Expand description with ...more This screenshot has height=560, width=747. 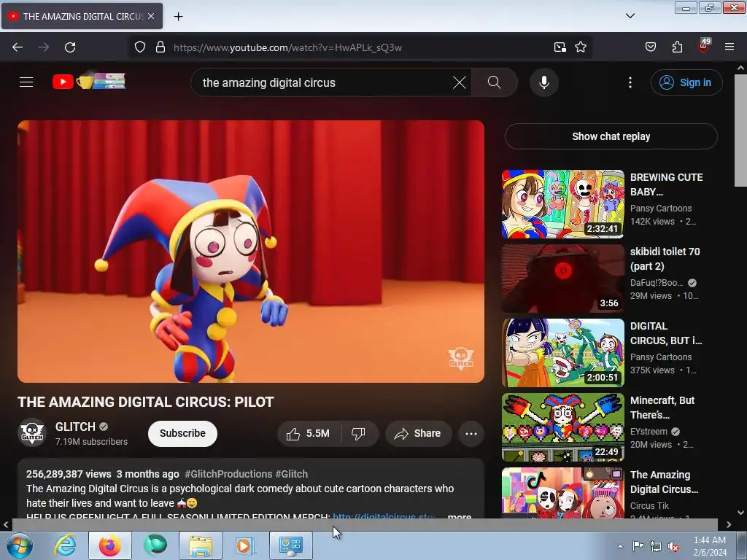[460, 516]
